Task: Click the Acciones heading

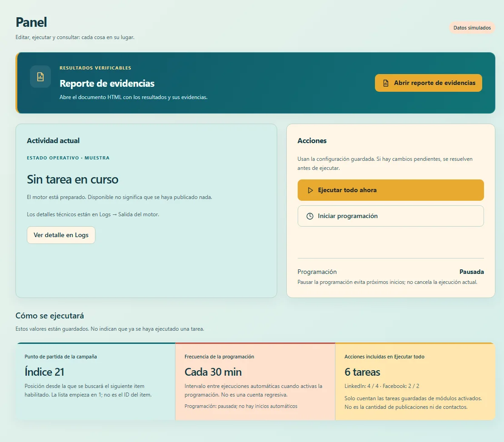Action: pyautogui.click(x=312, y=141)
